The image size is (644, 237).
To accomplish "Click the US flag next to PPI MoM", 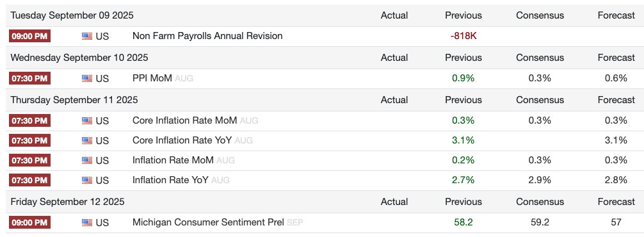I will pos(86,78).
